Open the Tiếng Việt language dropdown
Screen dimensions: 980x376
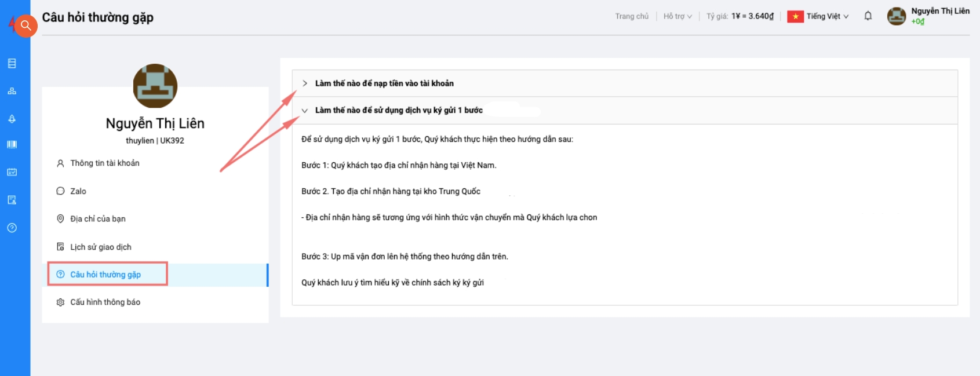point(827,16)
